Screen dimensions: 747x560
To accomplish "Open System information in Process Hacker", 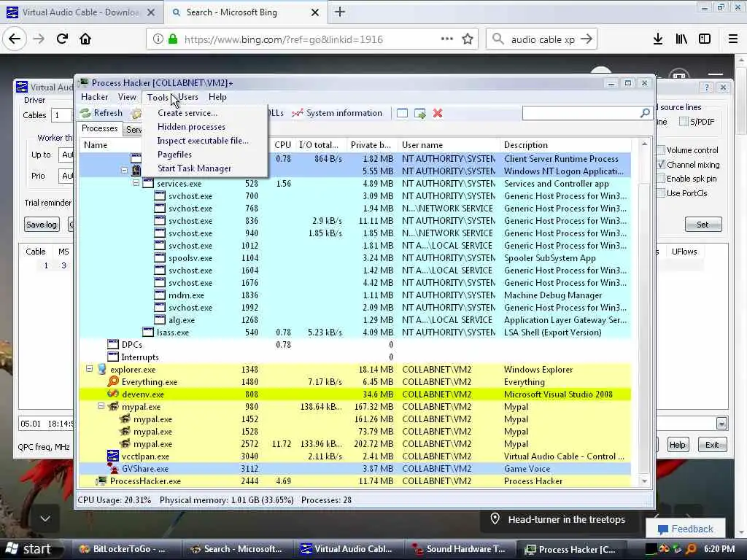I will coord(337,113).
